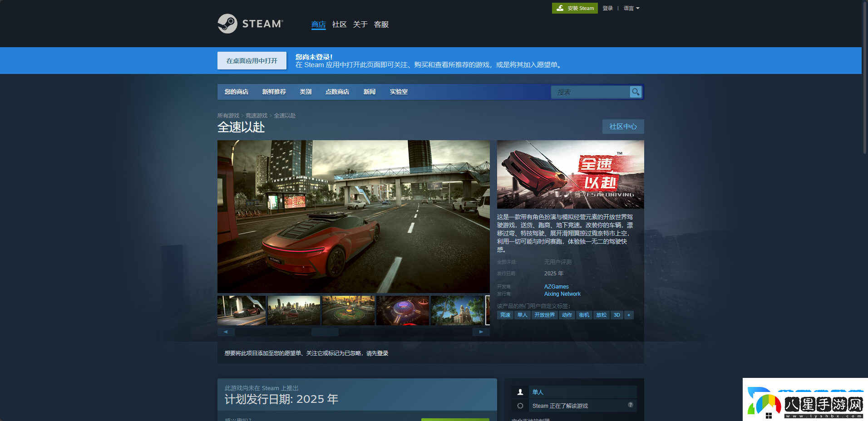This screenshot has width=868, height=421.
Task: Select the fourth thumbnail of night stadium
Action: [x=403, y=310]
